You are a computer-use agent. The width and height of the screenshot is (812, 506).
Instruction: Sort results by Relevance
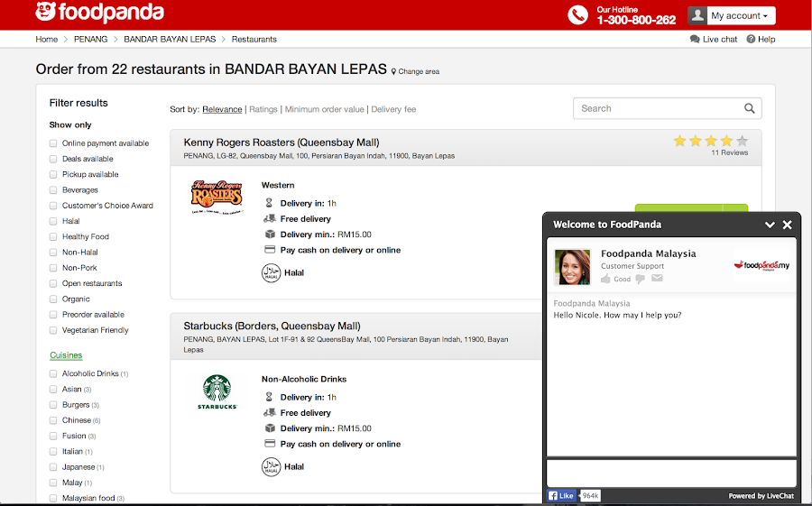click(x=222, y=109)
